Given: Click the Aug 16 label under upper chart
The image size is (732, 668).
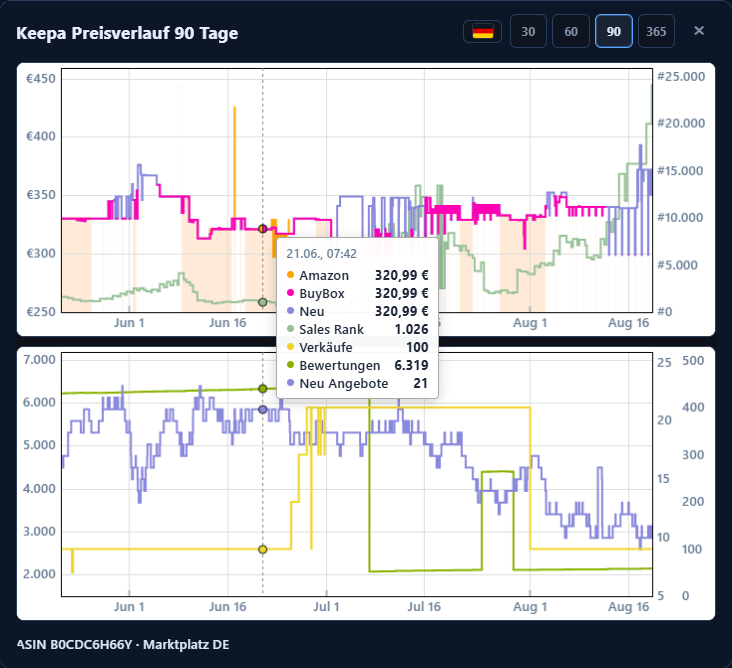Looking at the screenshot, I should pyautogui.click(x=628, y=323).
